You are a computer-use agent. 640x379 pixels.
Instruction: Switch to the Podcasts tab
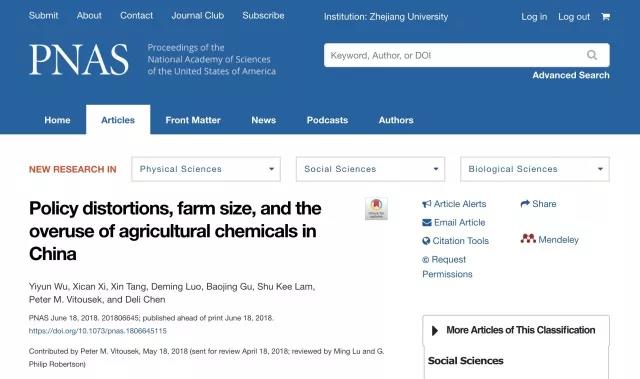coord(327,120)
